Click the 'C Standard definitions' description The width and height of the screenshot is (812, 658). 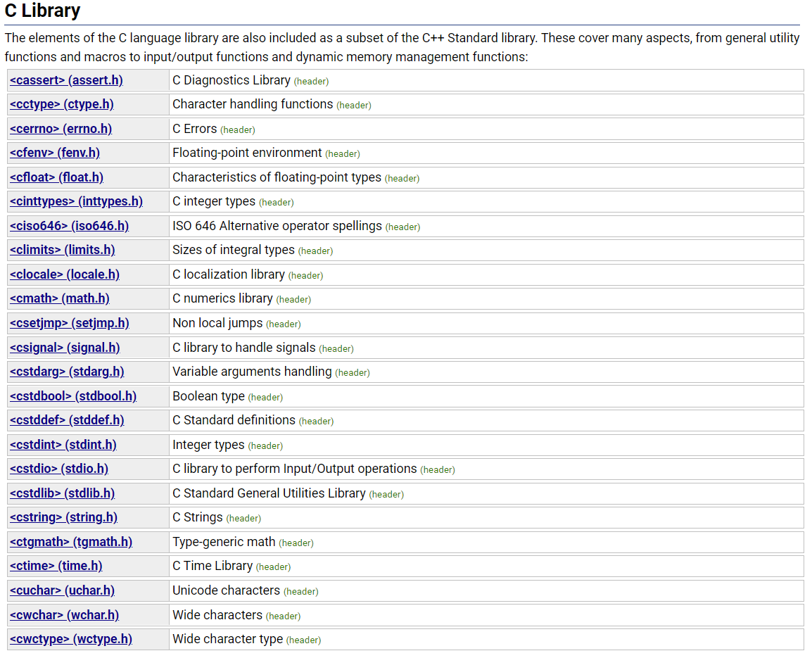tap(234, 420)
